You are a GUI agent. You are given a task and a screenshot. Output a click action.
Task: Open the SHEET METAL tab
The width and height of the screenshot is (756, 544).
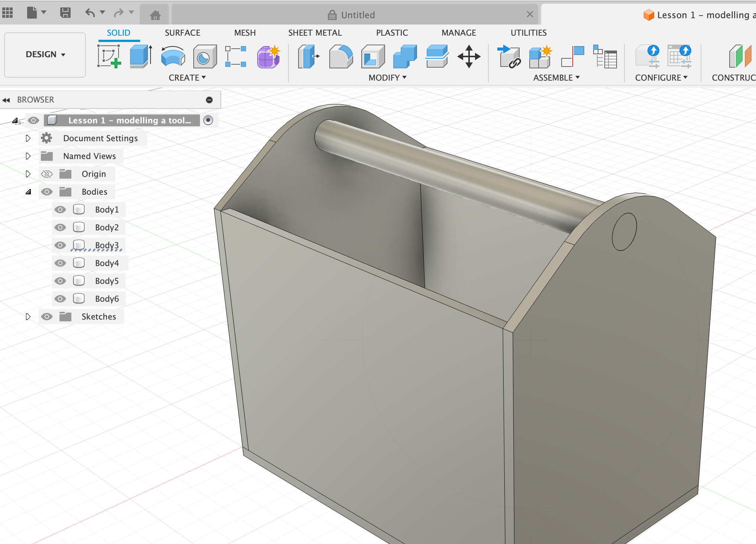pyautogui.click(x=315, y=33)
